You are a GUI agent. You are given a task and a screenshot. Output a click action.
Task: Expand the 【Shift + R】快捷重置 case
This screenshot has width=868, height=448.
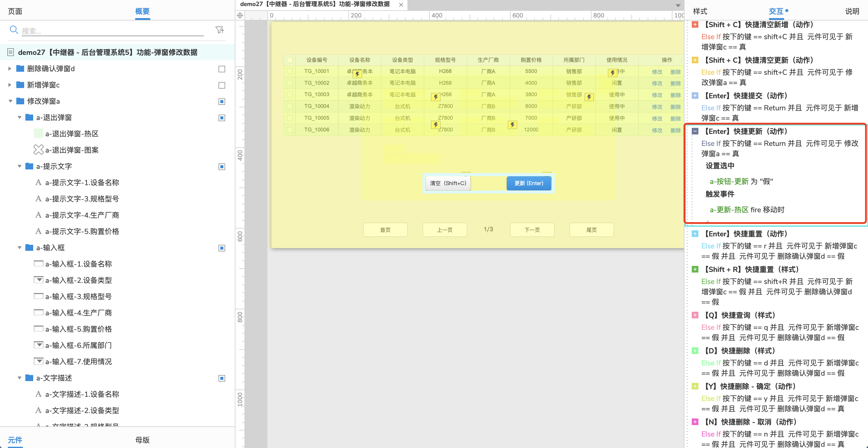pos(695,270)
